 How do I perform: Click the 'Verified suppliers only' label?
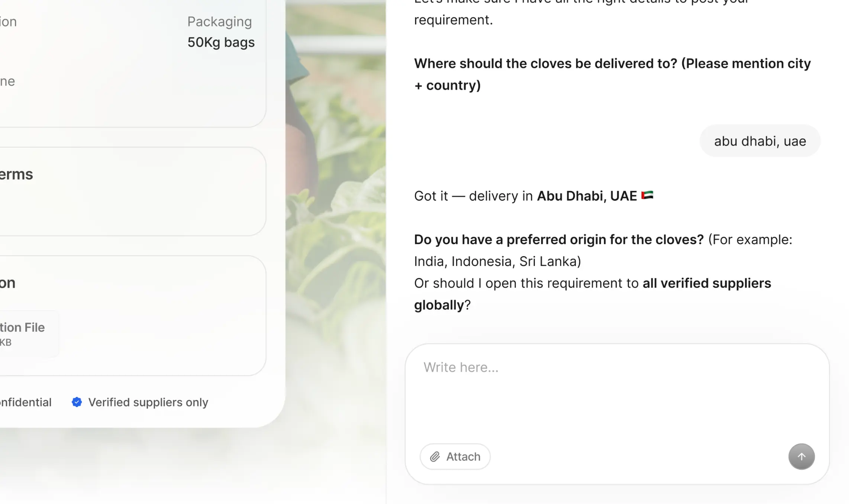[148, 402]
